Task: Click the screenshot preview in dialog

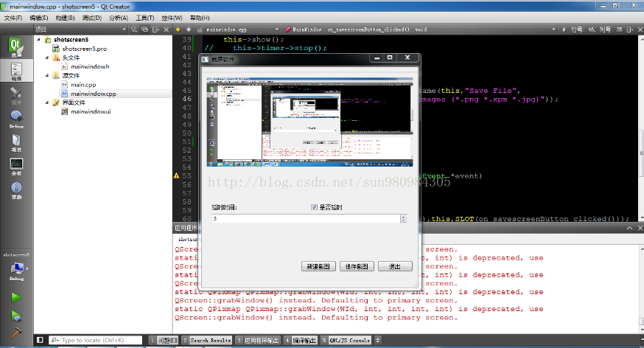Action: pyautogui.click(x=309, y=121)
